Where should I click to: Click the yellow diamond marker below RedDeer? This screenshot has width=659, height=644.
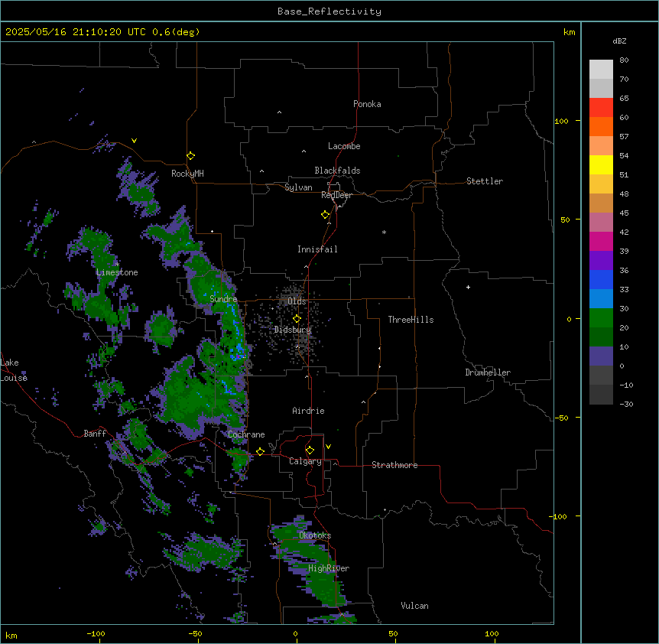tap(326, 215)
